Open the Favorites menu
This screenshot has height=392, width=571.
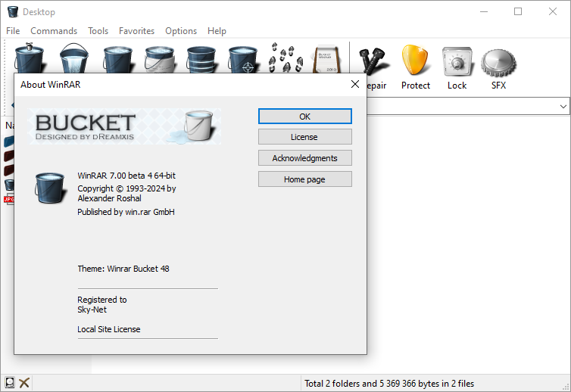click(136, 31)
